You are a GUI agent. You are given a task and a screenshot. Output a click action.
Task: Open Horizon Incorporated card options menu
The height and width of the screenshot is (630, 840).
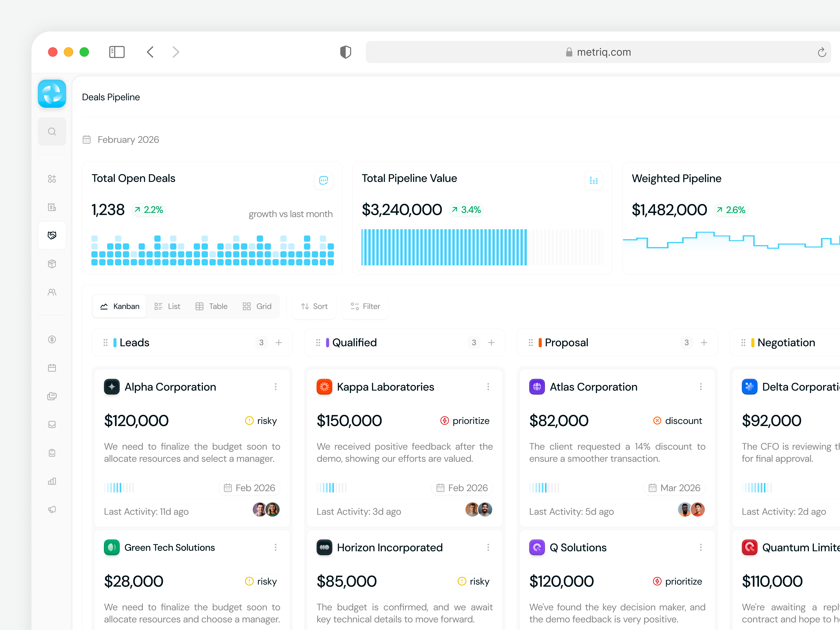coord(488,547)
